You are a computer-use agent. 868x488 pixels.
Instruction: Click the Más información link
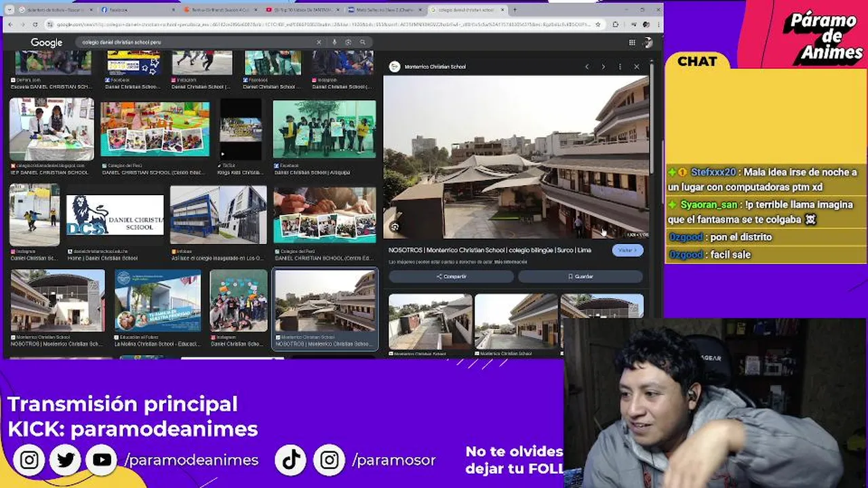tap(511, 262)
